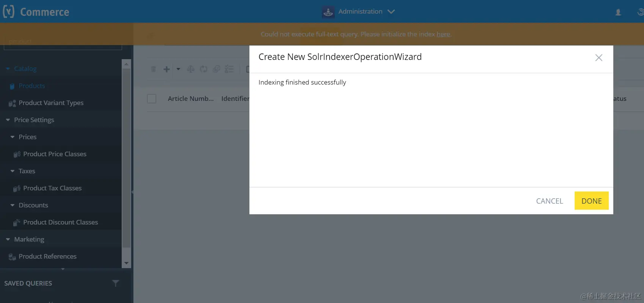Image resolution: width=644 pixels, height=303 pixels.
Task: Collapse the Marketing tree node
Action: click(8, 239)
